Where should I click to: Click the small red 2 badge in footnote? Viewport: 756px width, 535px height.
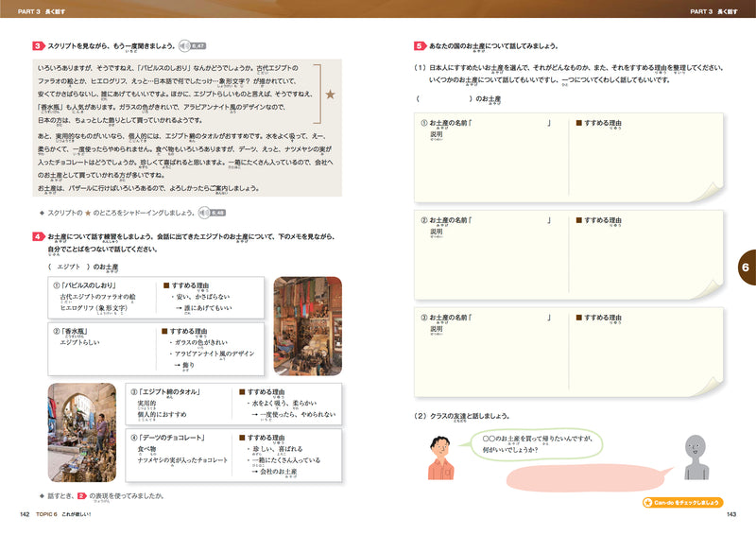tap(81, 494)
